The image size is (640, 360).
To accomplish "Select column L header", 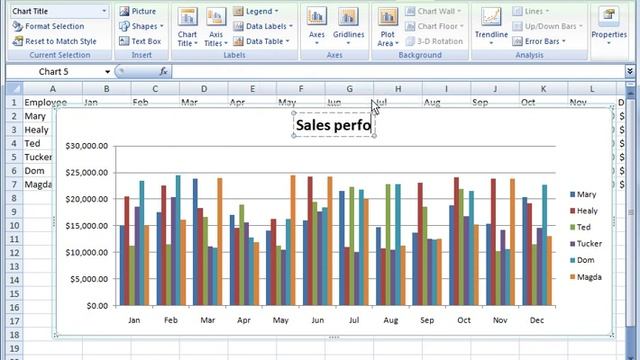I will click(x=592, y=89).
